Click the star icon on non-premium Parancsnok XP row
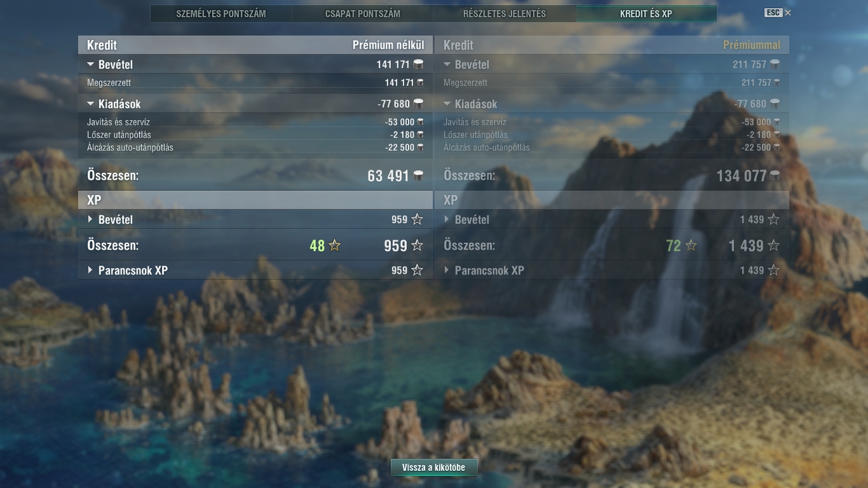868x488 pixels. [417, 270]
